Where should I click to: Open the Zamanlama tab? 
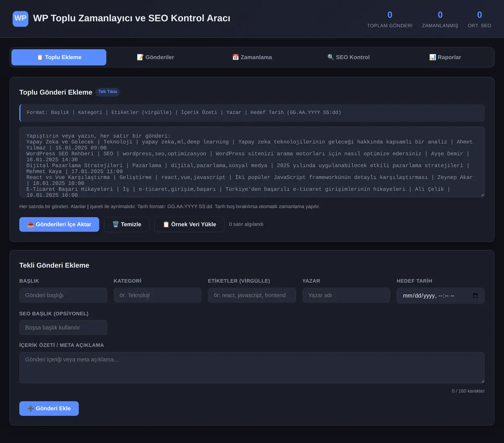pos(252,57)
